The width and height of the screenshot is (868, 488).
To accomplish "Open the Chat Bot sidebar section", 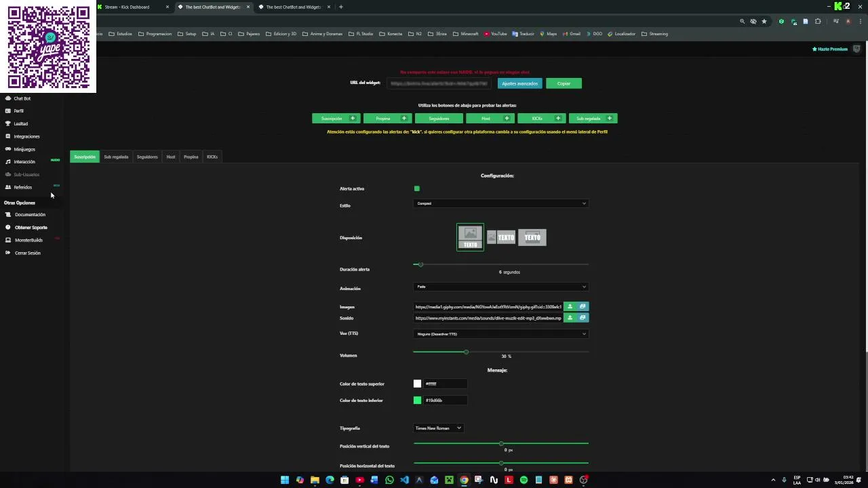I will point(18,98).
